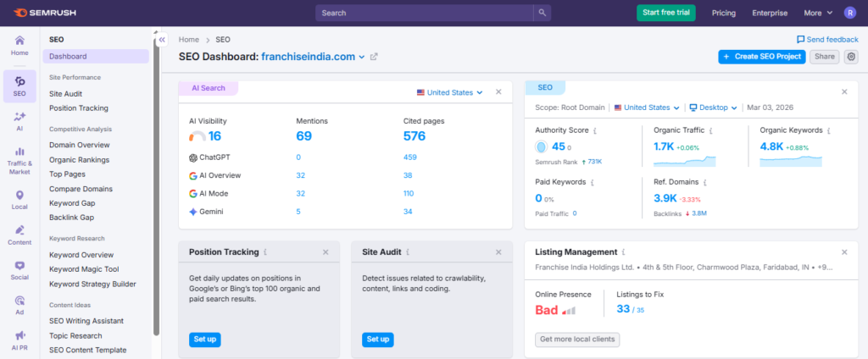Screen dimensions: 868x359
Task: Open the More menu in header
Action: point(816,13)
